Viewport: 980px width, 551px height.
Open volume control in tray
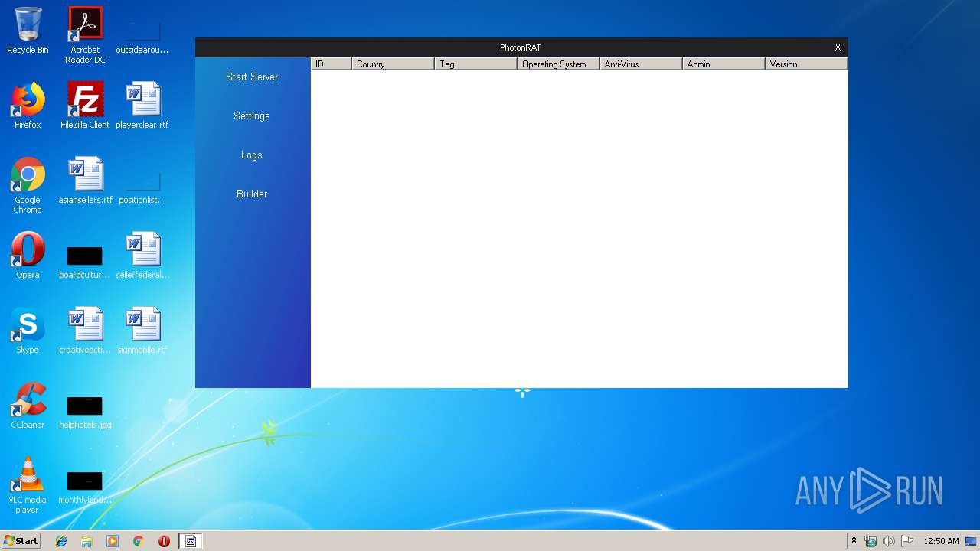[x=888, y=541]
